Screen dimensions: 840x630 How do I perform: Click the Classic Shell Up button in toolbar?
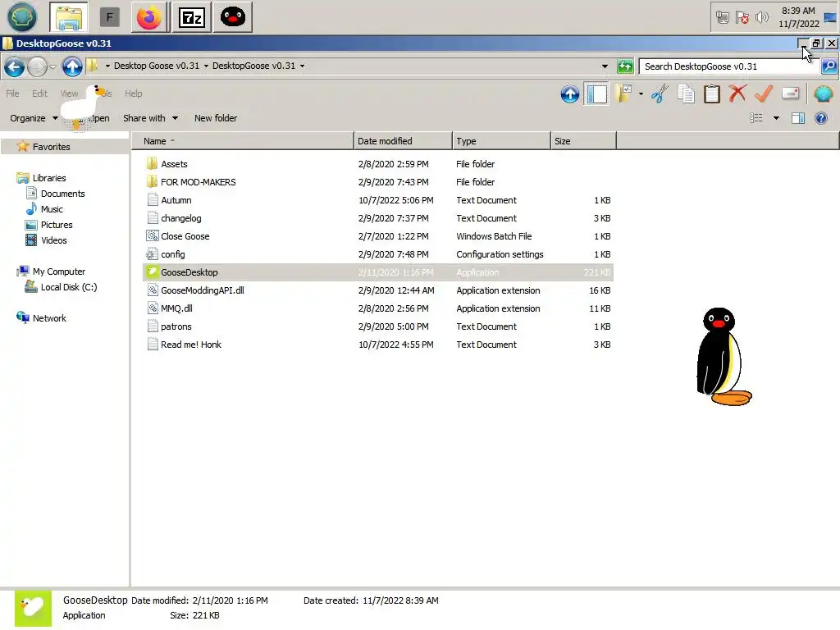pyautogui.click(x=570, y=94)
